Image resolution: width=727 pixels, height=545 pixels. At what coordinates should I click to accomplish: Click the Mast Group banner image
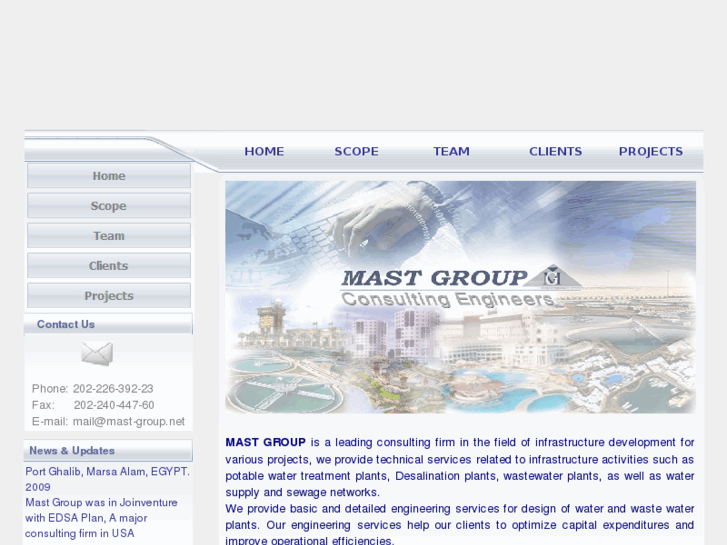[460, 297]
